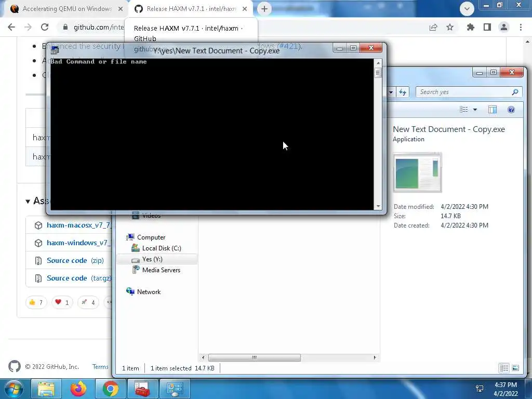The image size is (532, 399).
Task: Click the console scrollbar down arrow
Action: 378,206
